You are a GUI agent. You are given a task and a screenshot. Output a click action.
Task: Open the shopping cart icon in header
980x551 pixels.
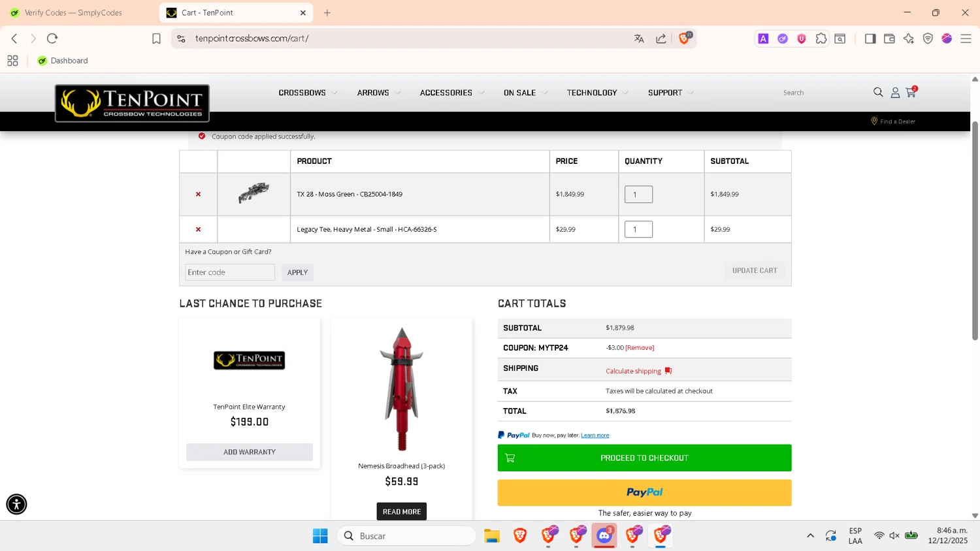coord(911,93)
